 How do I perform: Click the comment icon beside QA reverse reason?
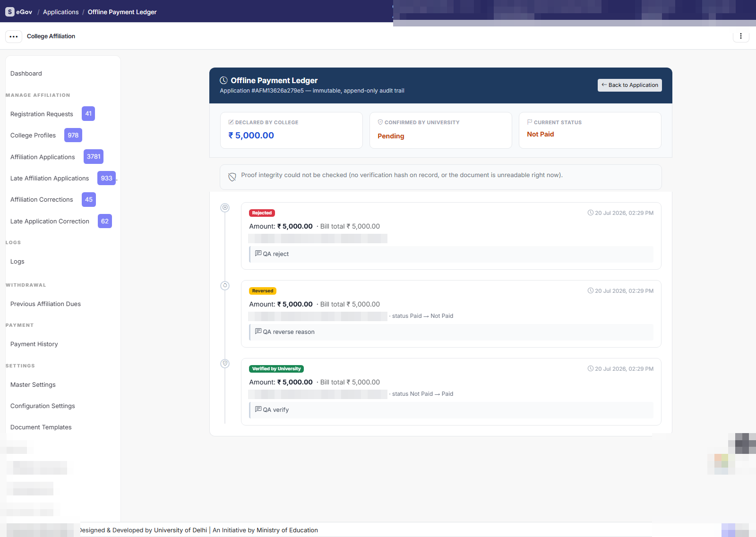point(258,332)
